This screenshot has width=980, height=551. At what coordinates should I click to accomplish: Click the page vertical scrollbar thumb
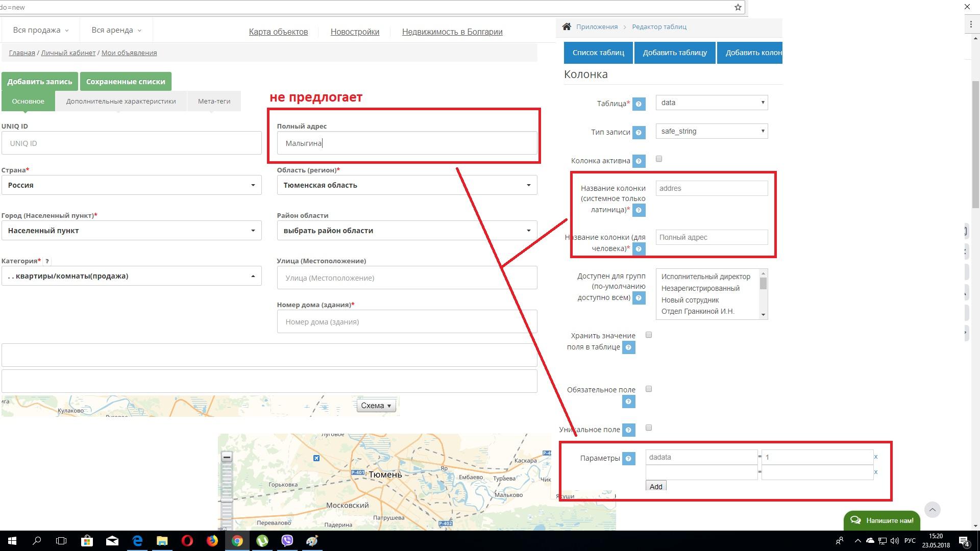click(x=975, y=144)
